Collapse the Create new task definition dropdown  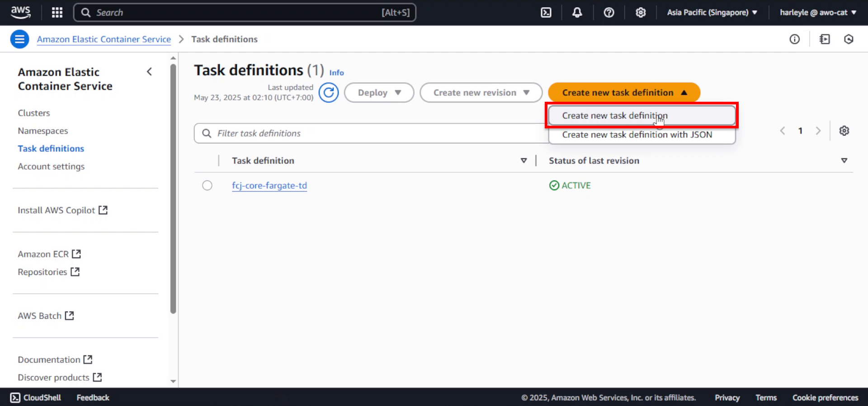coord(624,93)
